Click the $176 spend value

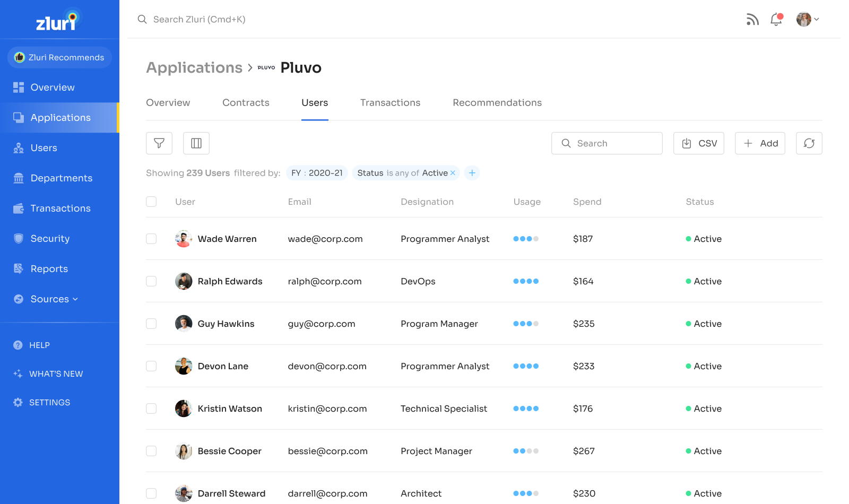(x=583, y=409)
